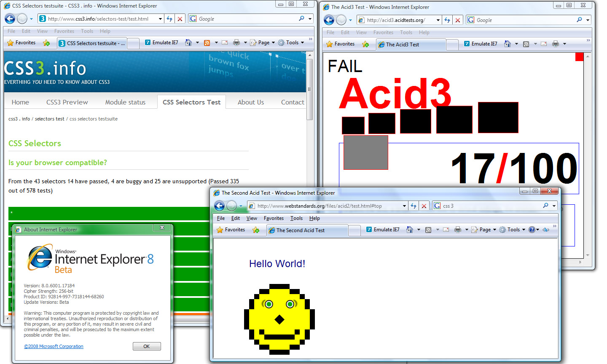Image resolution: width=607 pixels, height=364 pixels.
Task: Click Print icon in Second Acid Test window
Action: 458,230
